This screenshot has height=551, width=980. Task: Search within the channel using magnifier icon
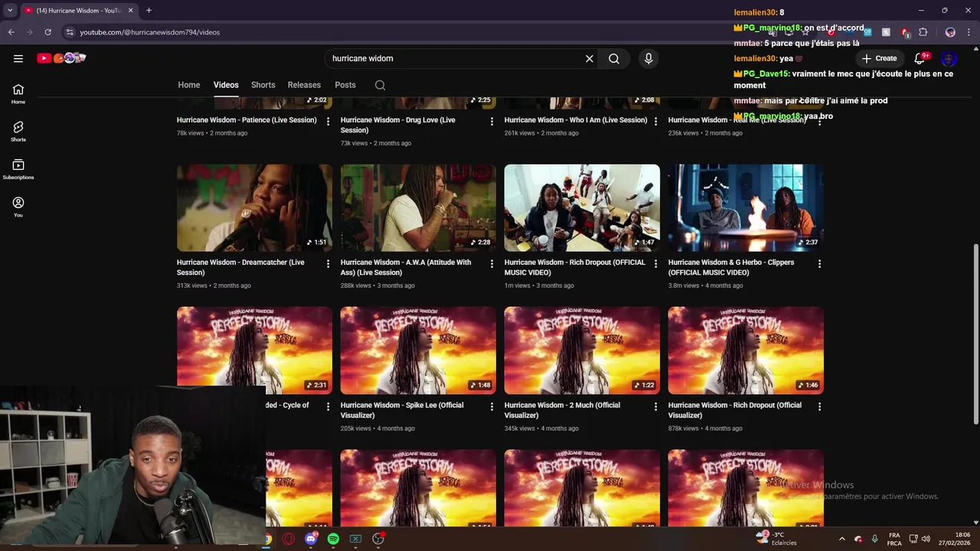381,85
